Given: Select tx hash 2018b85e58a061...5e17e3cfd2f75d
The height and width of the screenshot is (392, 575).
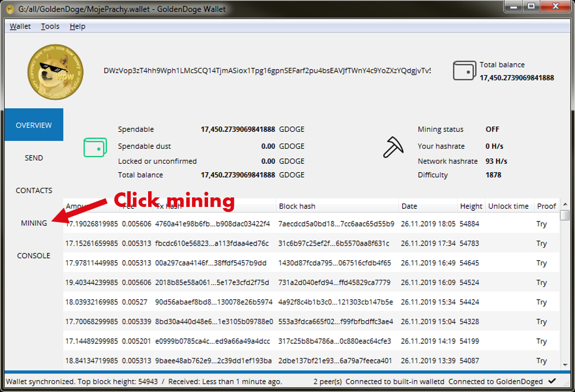Looking at the screenshot, I should tap(212, 282).
